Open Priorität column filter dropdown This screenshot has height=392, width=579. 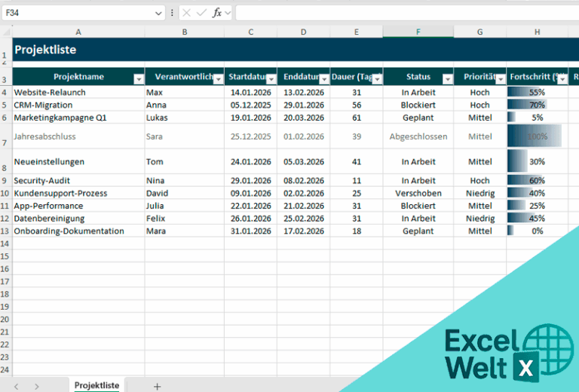[x=501, y=79]
